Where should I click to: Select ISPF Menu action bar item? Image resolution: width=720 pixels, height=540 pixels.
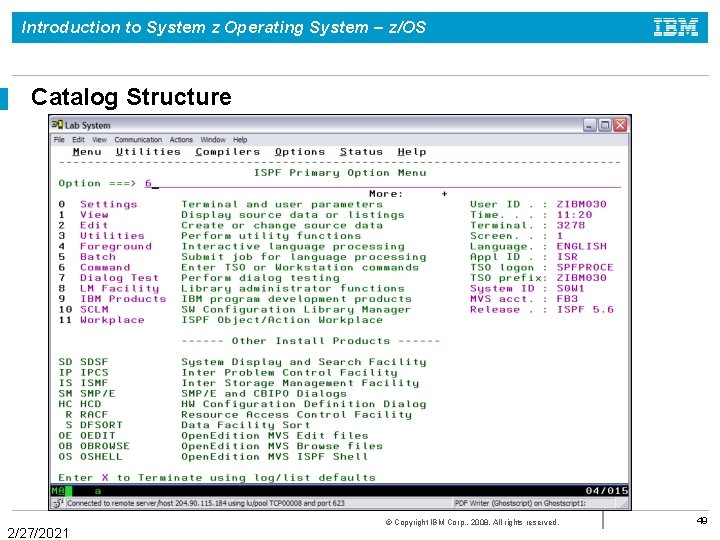pos(87,152)
